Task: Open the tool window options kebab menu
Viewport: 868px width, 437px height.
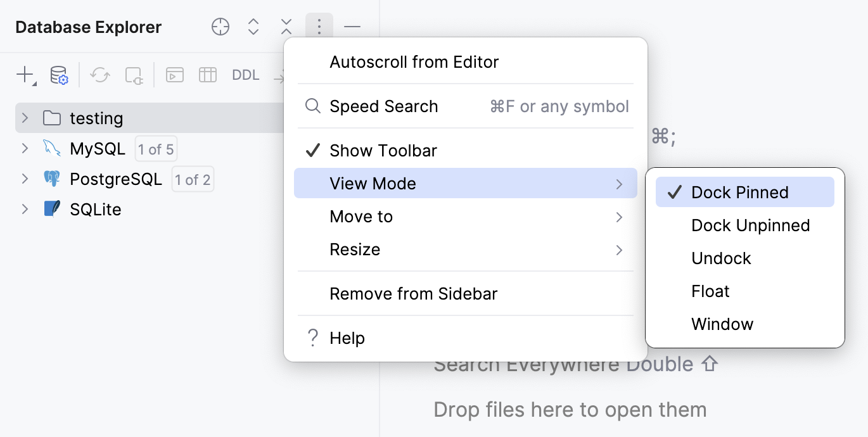Action: [319, 27]
